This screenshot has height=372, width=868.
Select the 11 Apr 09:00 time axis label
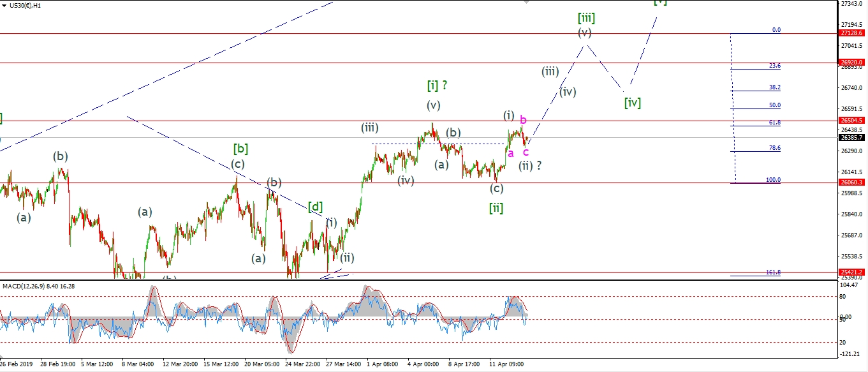(x=507, y=364)
